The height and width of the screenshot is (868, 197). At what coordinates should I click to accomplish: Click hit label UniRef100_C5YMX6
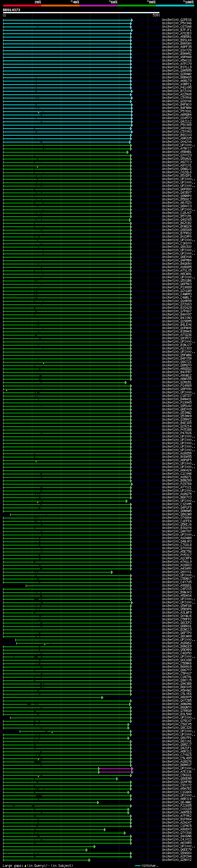click(177, 98)
